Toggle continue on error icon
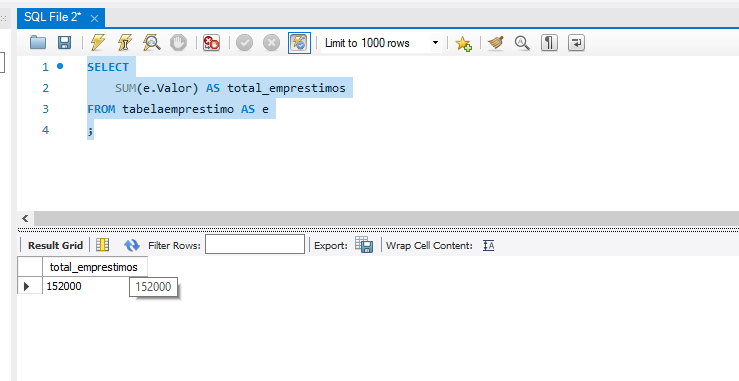 [211, 43]
